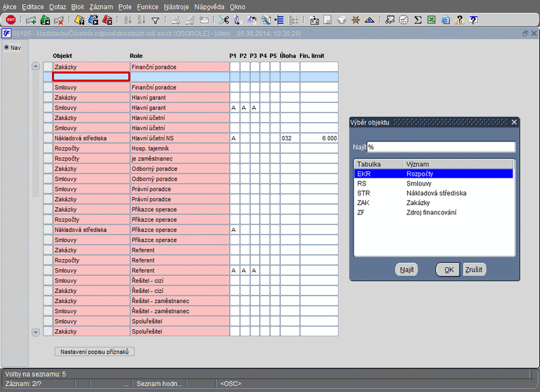Click the scroll up arrow of records list
This screenshot has width=540, height=392.
point(36,66)
